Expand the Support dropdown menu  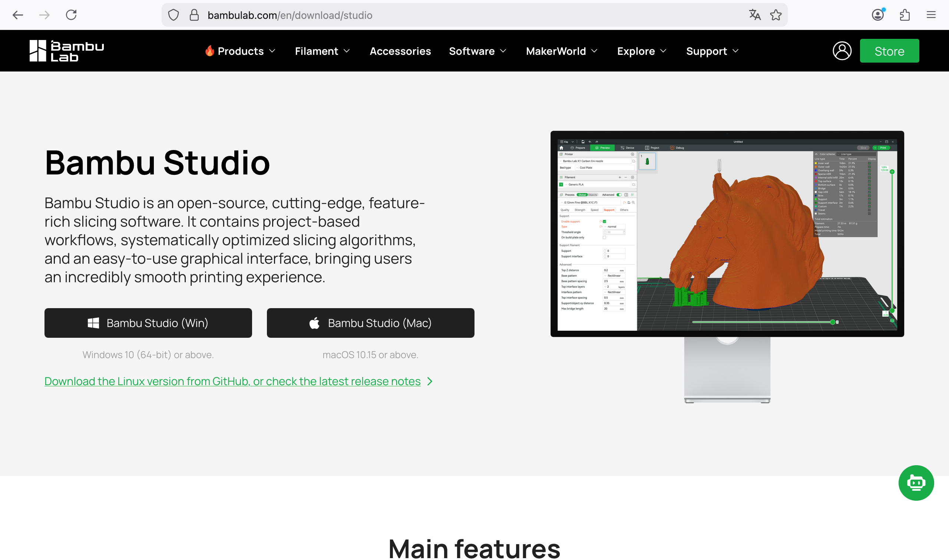(x=712, y=51)
